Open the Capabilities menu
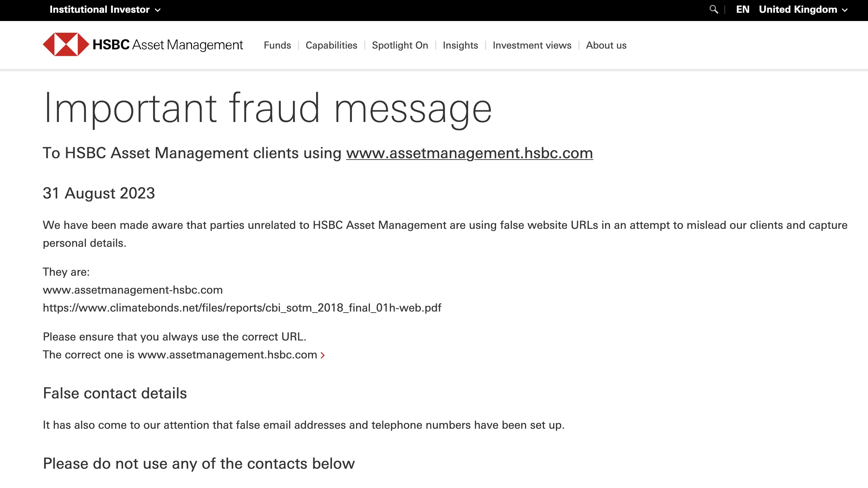Screen dimensions: 868x488 pos(331,45)
